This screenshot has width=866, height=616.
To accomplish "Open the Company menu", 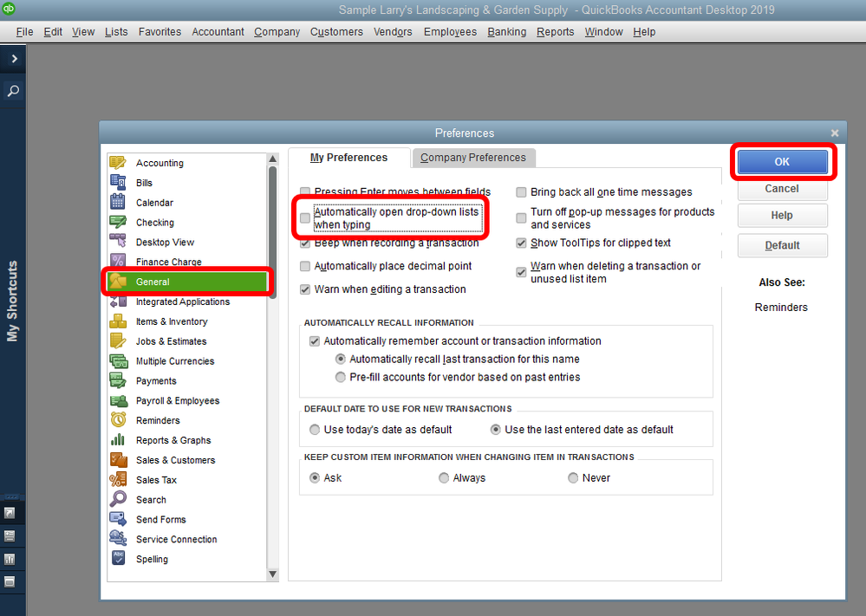I will (277, 32).
